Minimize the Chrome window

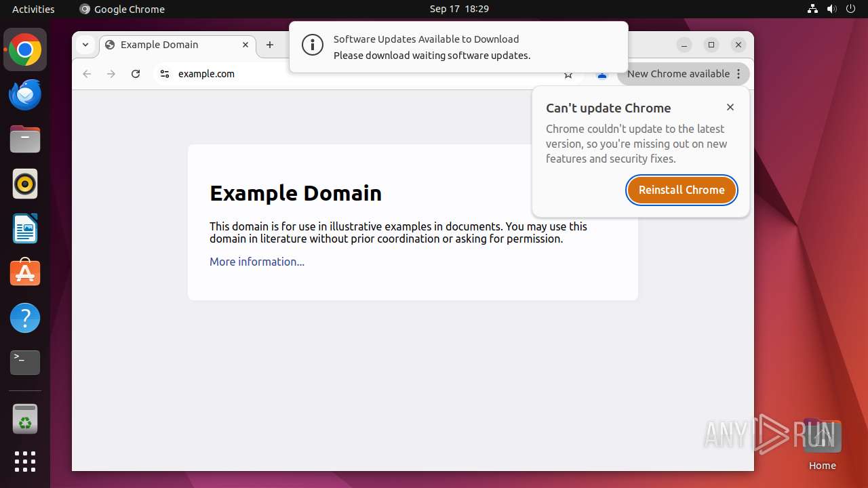pos(684,45)
